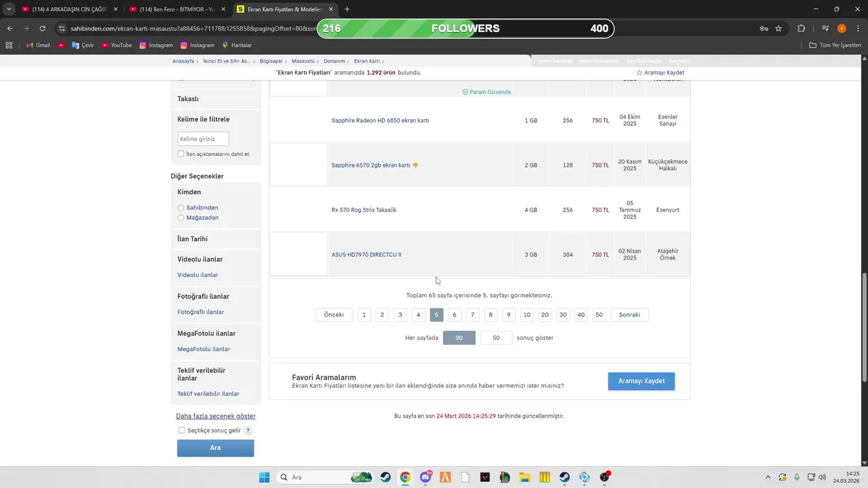Open the media control icon in Chrome toolbar
This screenshot has width=868, height=488.
pyautogui.click(x=825, y=28)
